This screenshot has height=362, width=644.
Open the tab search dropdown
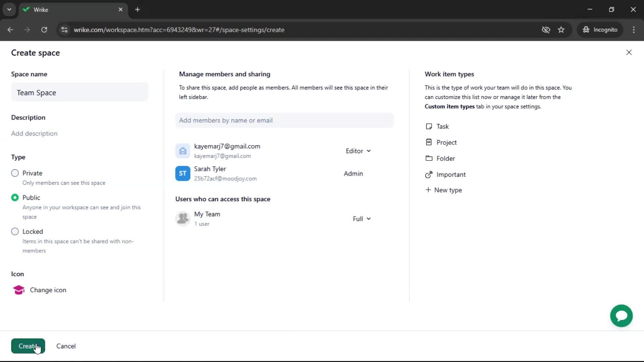tap(9, 9)
